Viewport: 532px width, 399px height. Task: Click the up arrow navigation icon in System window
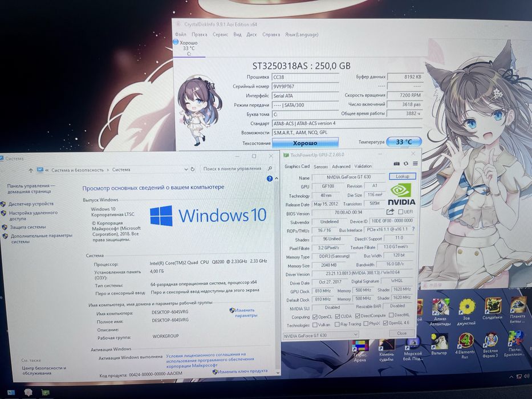click(x=31, y=170)
